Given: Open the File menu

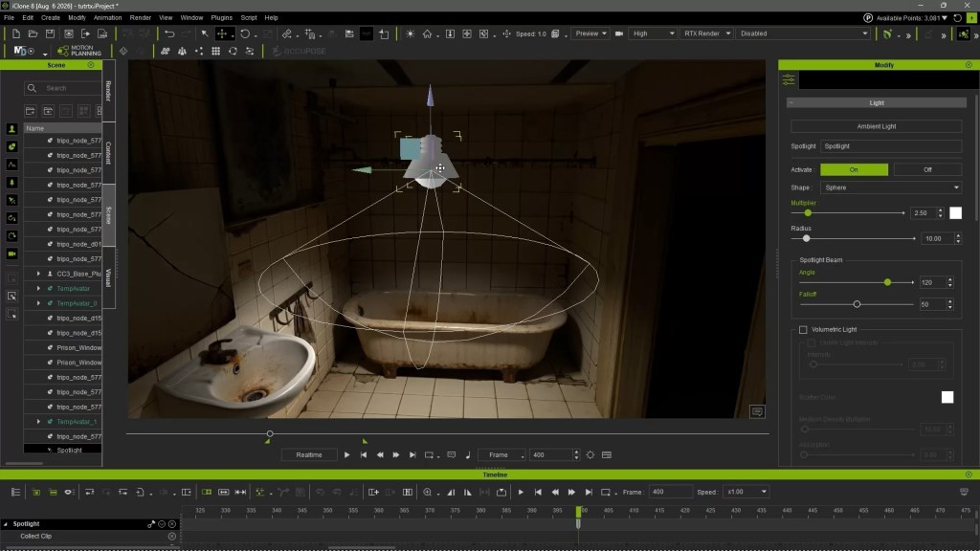Looking at the screenshot, I should [x=10, y=18].
